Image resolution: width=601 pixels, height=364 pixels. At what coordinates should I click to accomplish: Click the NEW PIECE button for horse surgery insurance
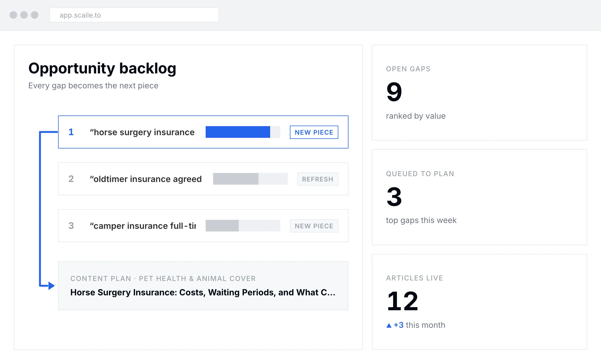pyautogui.click(x=314, y=132)
